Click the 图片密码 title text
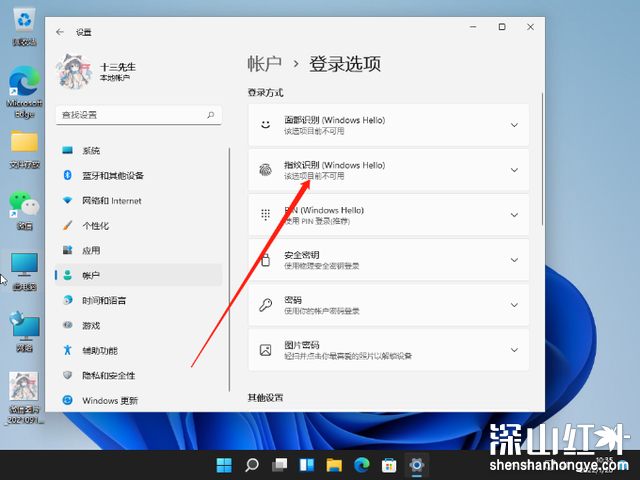The height and width of the screenshot is (480, 640). tap(302, 345)
